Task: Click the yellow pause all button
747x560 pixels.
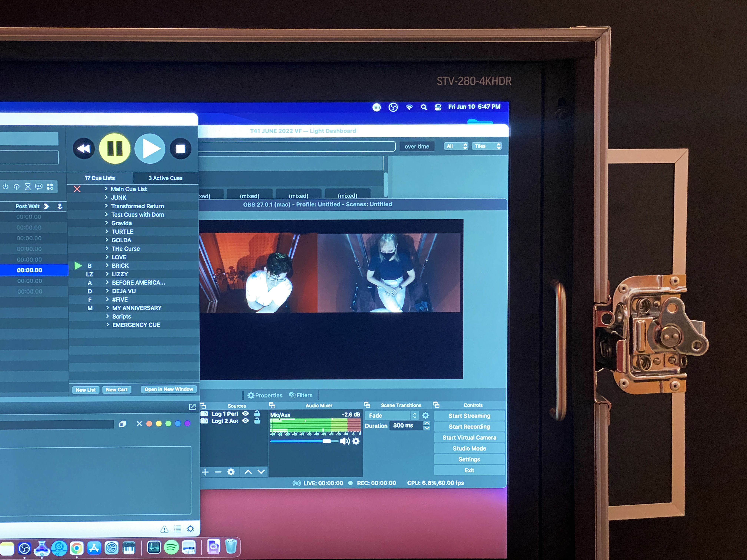Action: [114, 149]
